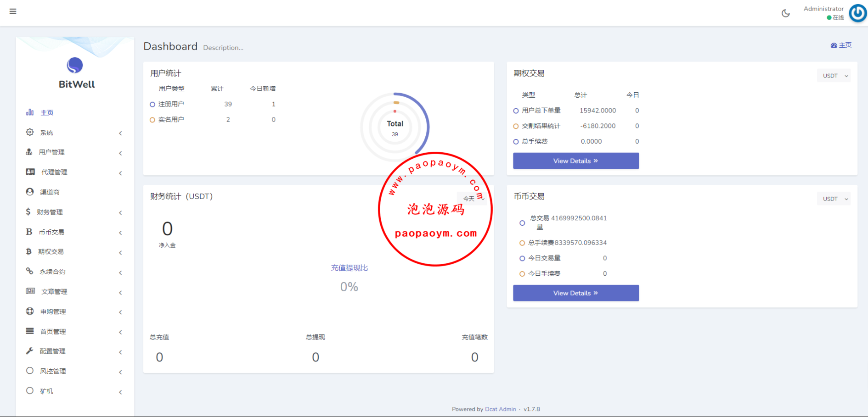
Task: Click the Total donut chart
Action: pyautogui.click(x=395, y=128)
